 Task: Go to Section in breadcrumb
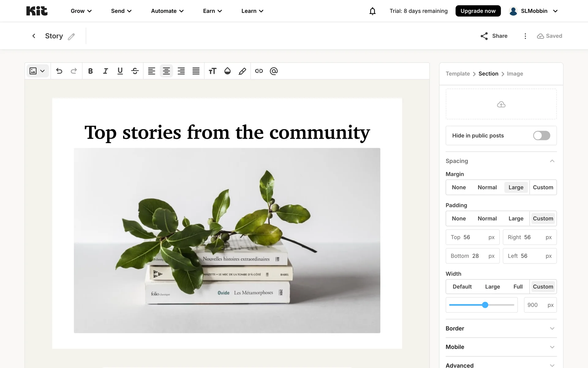click(x=488, y=74)
